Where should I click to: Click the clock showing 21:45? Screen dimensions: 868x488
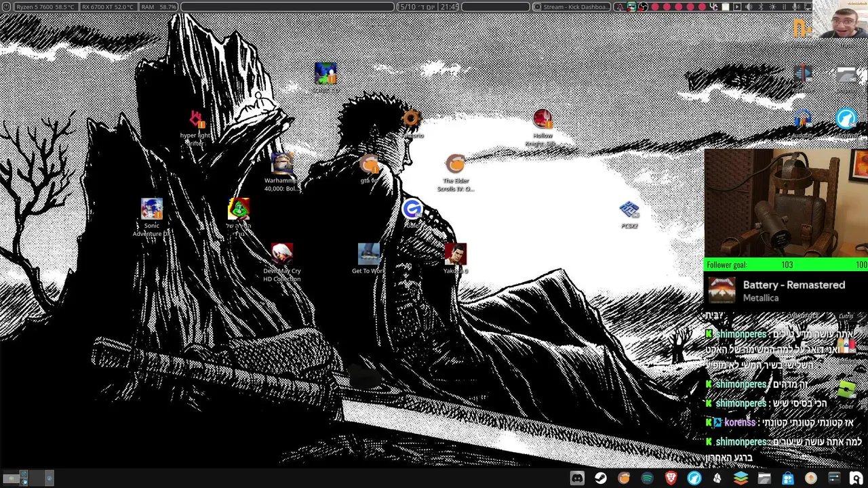[x=449, y=7]
